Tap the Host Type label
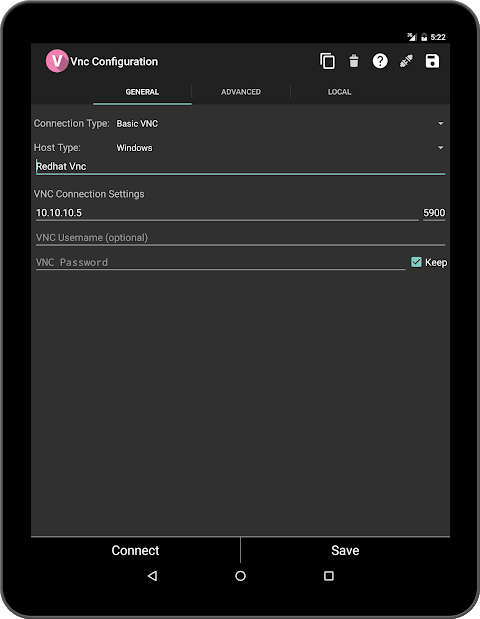 point(57,148)
